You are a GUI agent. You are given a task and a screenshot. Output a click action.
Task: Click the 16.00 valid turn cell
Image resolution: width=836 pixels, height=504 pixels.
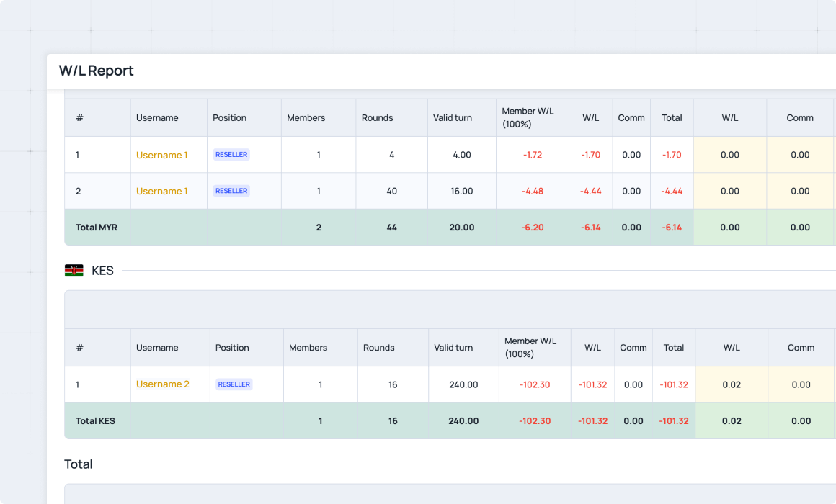(461, 191)
